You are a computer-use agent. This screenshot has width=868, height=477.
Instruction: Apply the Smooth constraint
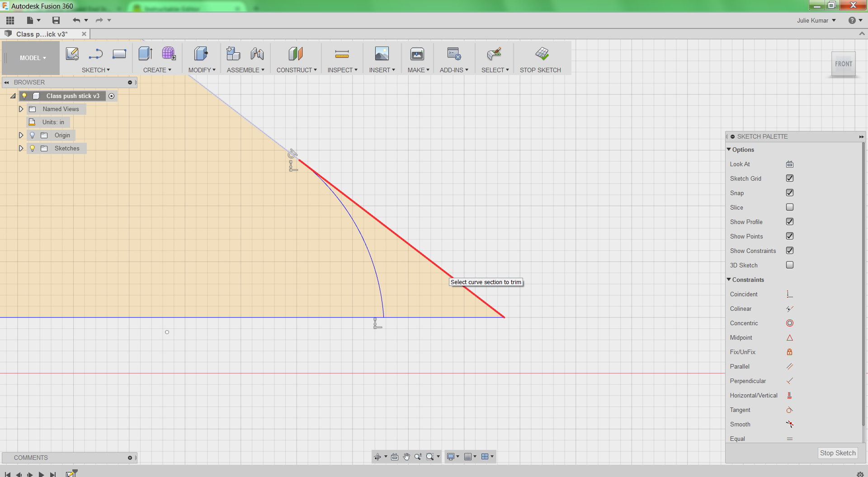click(x=790, y=425)
